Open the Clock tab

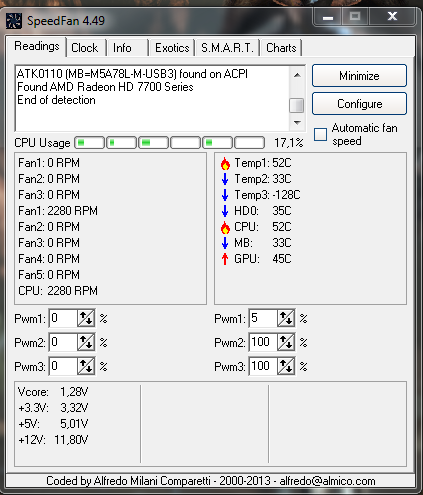[85, 48]
